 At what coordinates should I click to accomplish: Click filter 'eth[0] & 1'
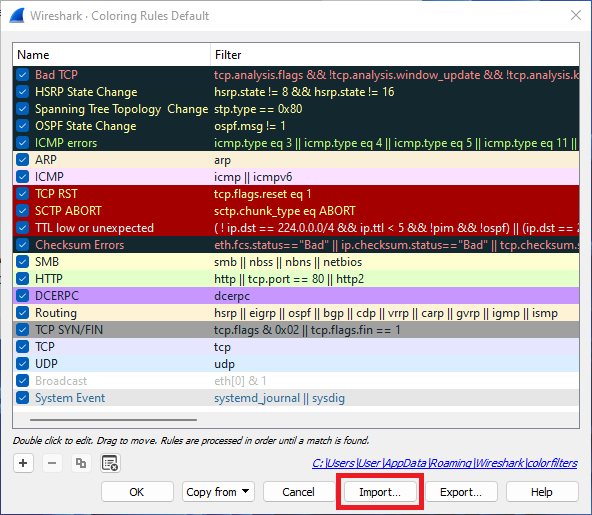pyautogui.click(x=240, y=381)
